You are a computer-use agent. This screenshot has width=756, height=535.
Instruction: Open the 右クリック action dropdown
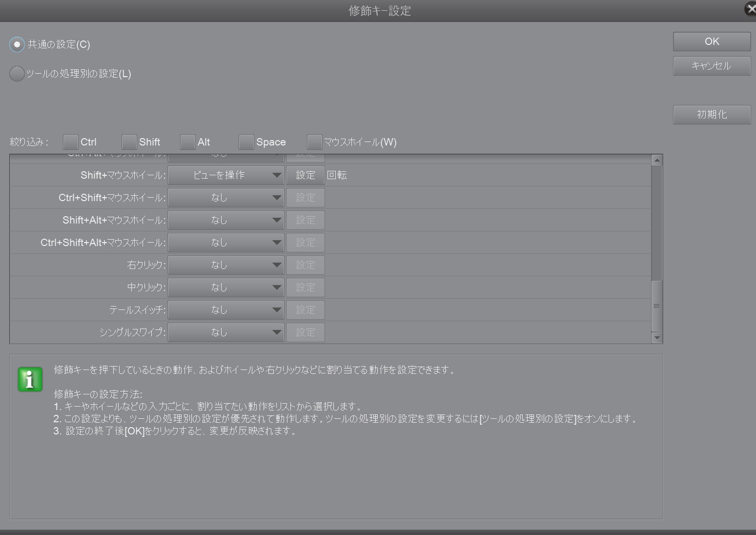pyautogui.click(x=226, y=265)
